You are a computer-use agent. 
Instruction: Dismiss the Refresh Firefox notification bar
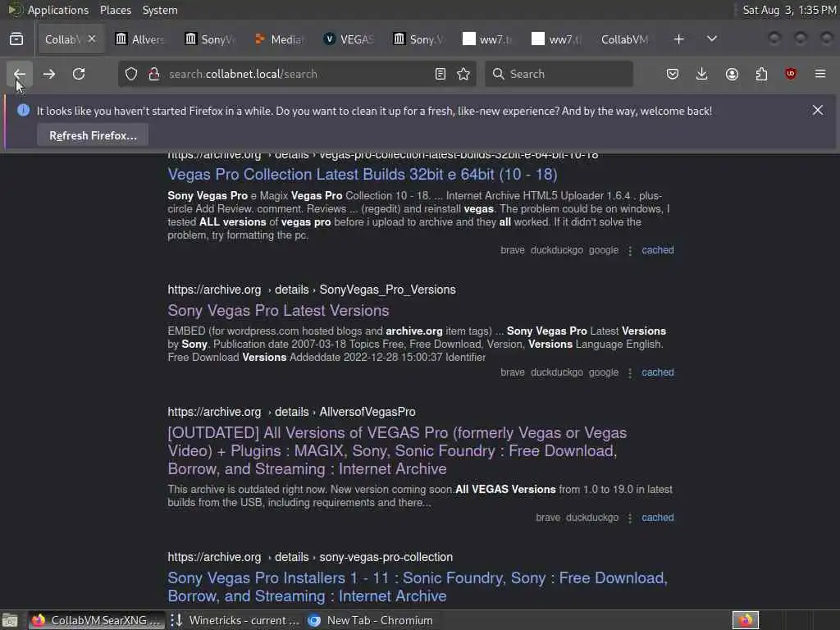[818, 111]
